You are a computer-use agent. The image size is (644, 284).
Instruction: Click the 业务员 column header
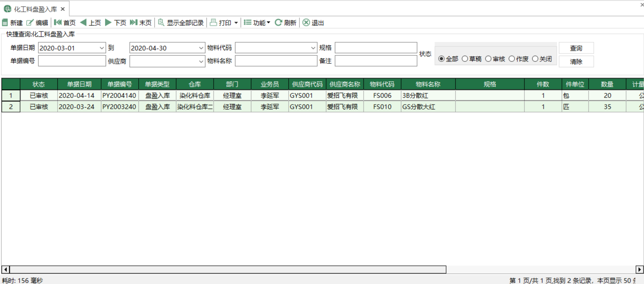(x=270, y=84)
